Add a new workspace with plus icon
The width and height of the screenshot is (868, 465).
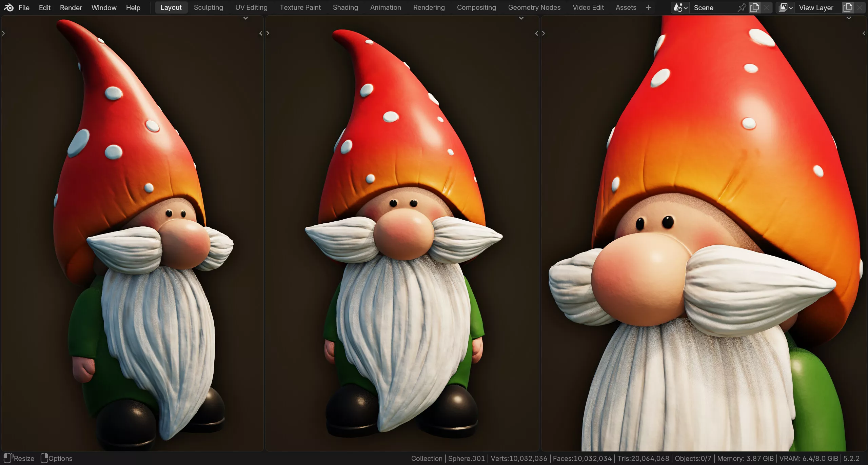click(x=648, y=7)
